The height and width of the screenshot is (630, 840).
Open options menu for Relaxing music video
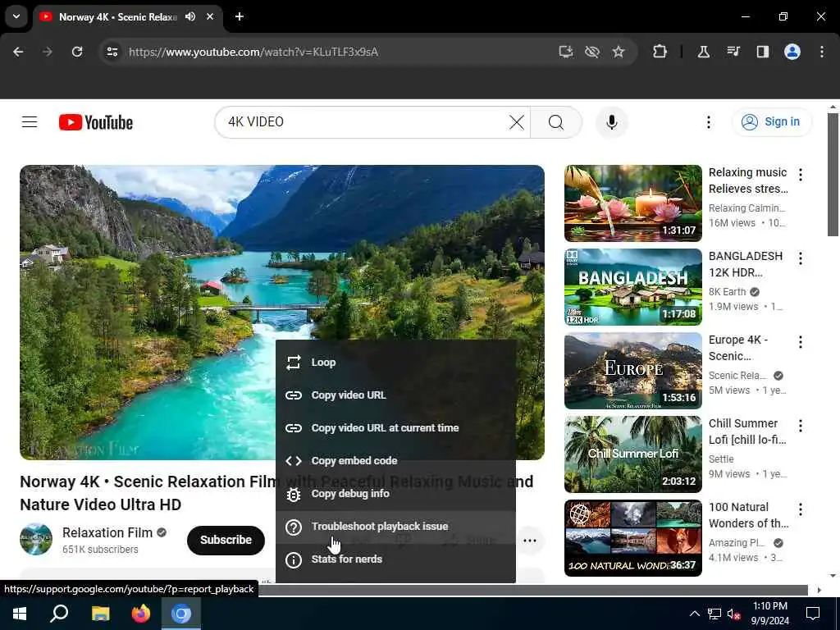tap(801, 174)
